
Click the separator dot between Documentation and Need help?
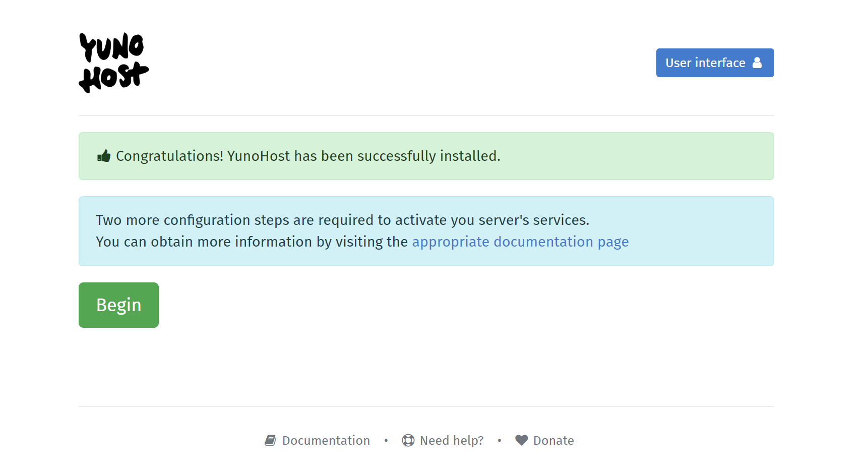386,440
